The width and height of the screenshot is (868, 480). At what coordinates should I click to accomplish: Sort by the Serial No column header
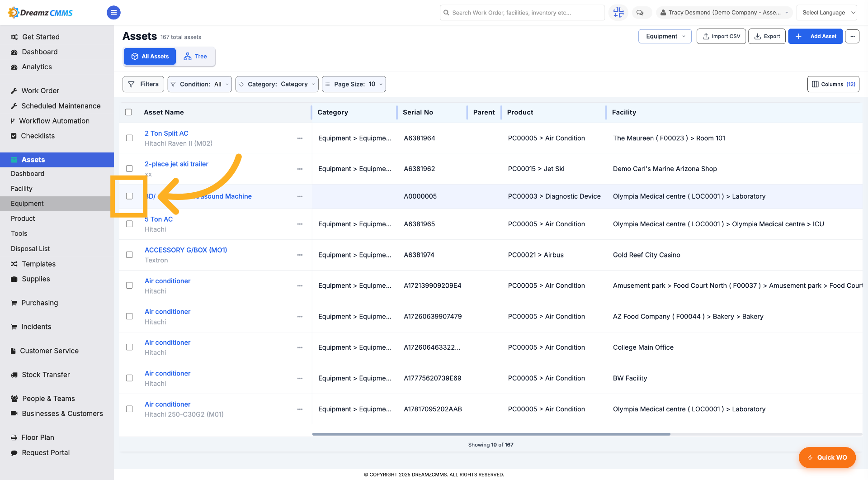coord(418,112)
